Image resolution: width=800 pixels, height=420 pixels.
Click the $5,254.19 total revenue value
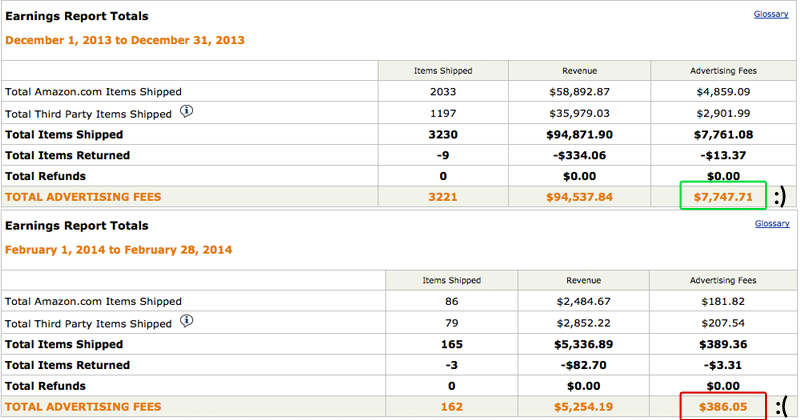pos(583,407)
